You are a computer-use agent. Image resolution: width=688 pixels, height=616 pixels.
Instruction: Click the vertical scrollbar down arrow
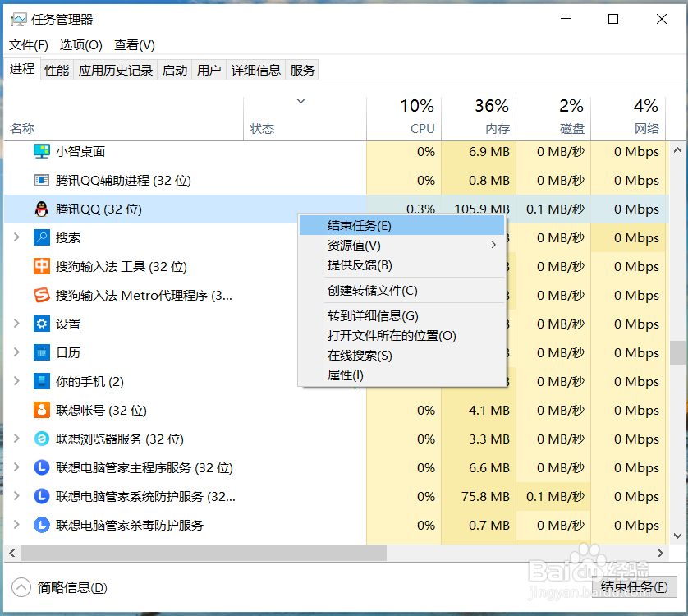(x=677, y=536)
